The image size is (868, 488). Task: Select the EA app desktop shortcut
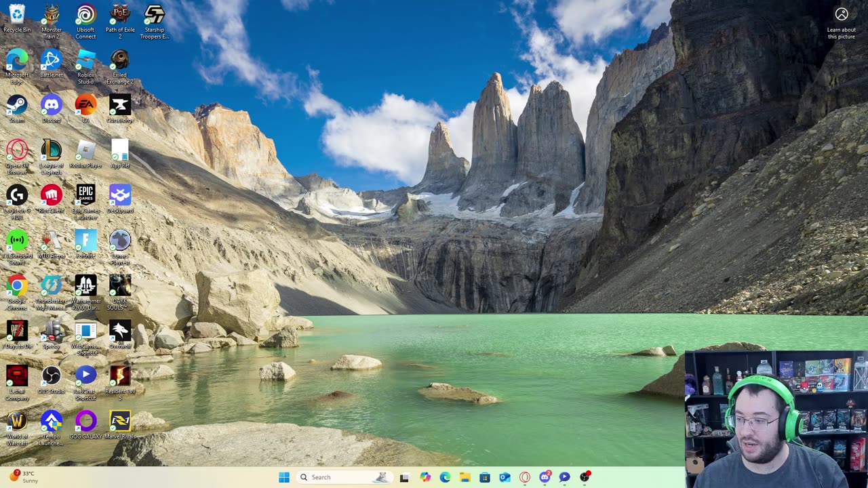pos(85,108)
